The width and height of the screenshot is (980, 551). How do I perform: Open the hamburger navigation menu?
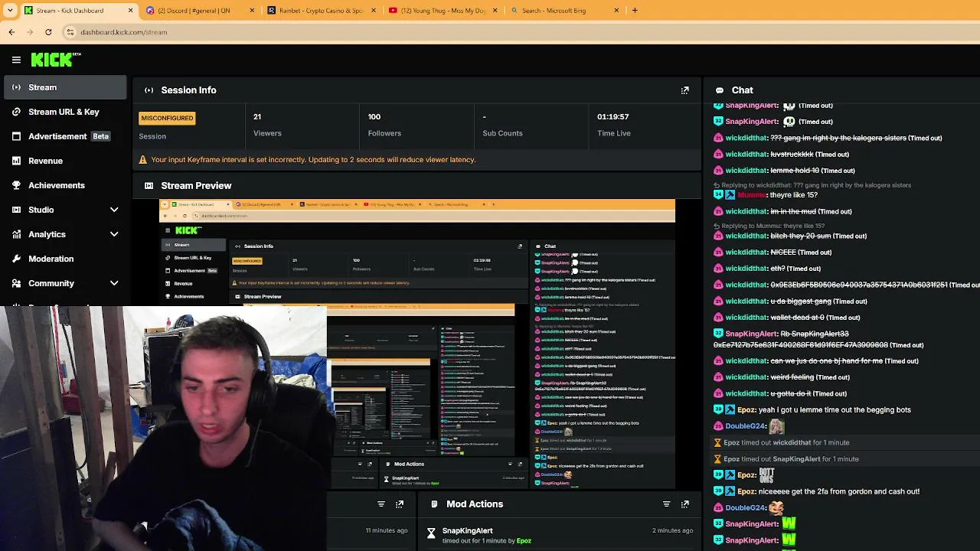[x=16, y=60]
